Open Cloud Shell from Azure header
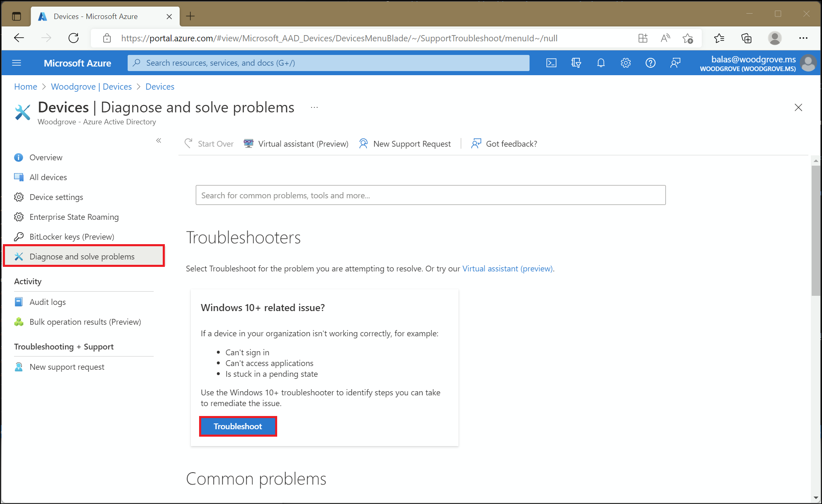The height and width of the screenshot is (504, 822). 551,63
